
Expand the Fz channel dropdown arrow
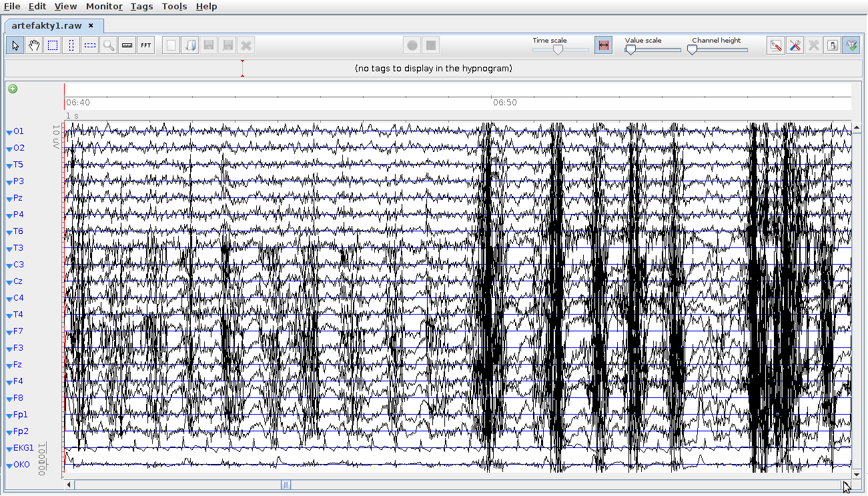coord(9,365)
